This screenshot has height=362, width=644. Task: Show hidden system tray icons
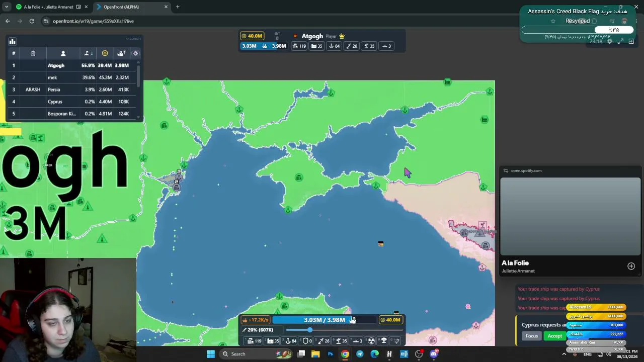[564, 354]
